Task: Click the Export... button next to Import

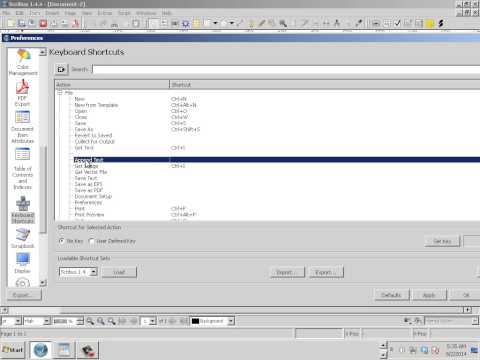Action: coord(326,272)
